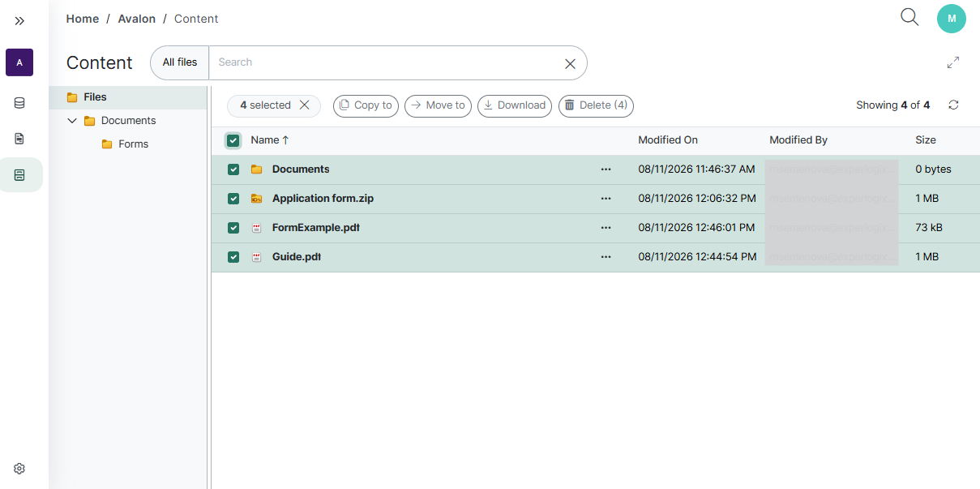Open the All files filter dropdown
This screenshot has width=980, height=489.
click(180, 62)
